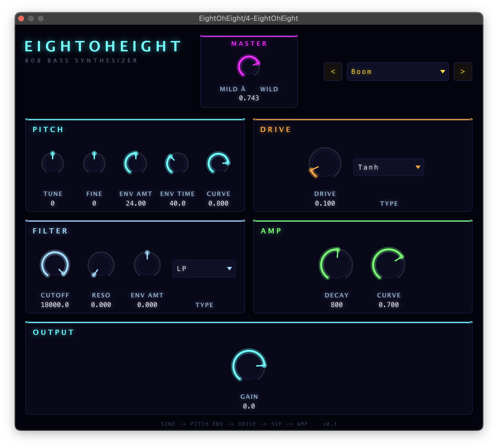Screen dimensions: 498x448
Task: Click the orange DRIVE knob
Action: coord(325,163)
